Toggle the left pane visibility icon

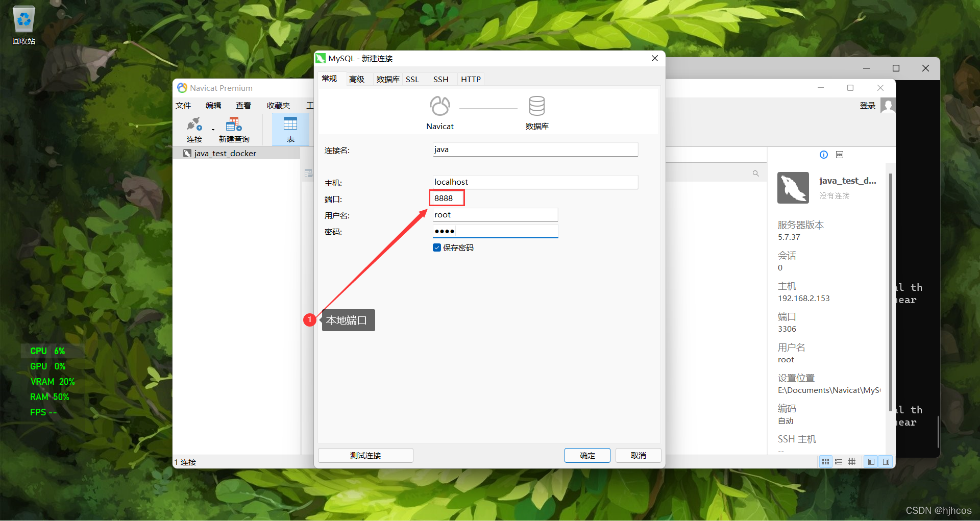(871, 461)
